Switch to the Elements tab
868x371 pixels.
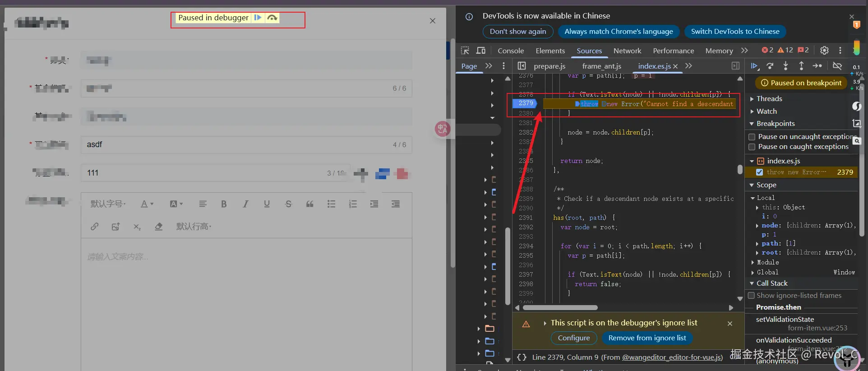pos(550,51)
